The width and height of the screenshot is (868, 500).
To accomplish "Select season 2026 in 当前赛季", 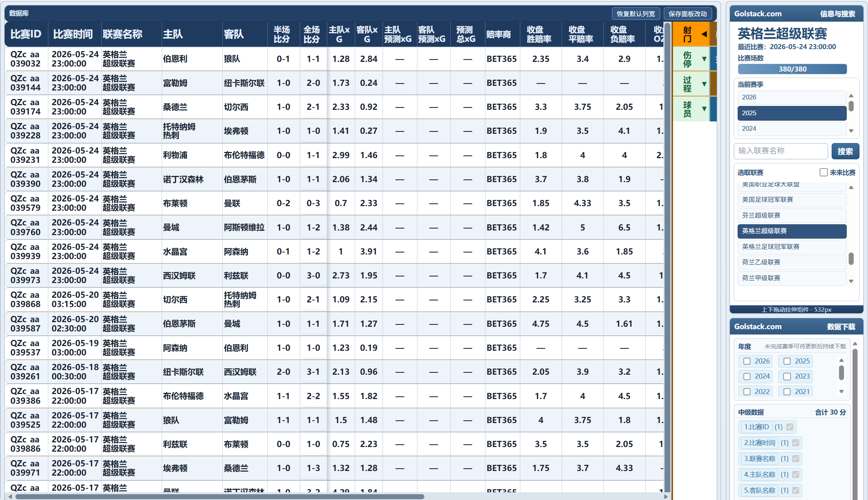I will pyautogui.click(x=792, y=97).
